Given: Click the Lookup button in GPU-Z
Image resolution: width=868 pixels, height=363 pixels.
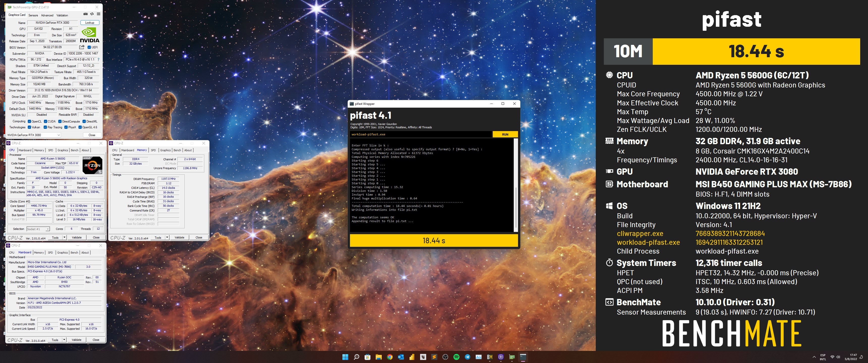Looking at the screenshot, I should point(90,22).
